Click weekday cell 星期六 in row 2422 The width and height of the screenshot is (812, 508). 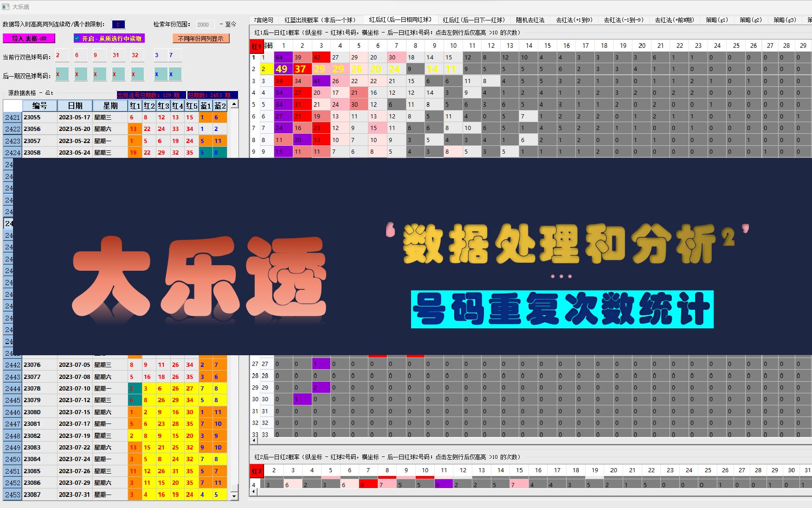point(110,129)
